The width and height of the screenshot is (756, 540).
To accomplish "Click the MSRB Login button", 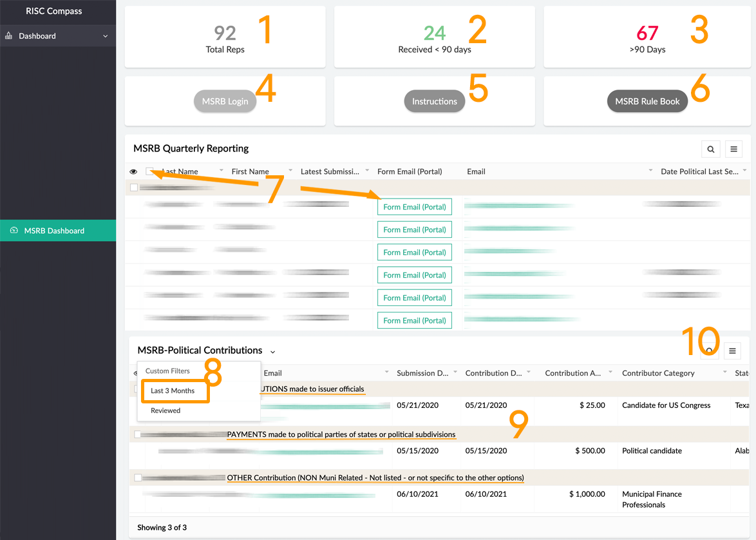I will coord(225,101).
